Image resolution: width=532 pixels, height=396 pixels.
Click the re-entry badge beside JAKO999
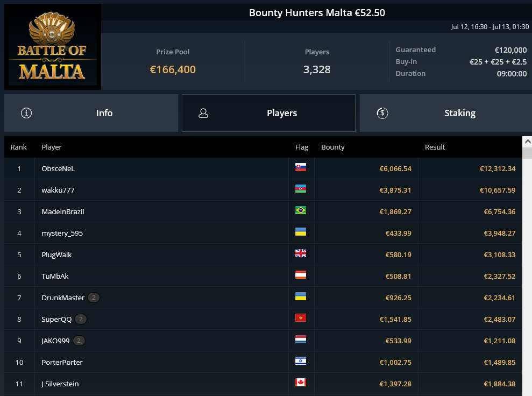[x=79, y=341]
